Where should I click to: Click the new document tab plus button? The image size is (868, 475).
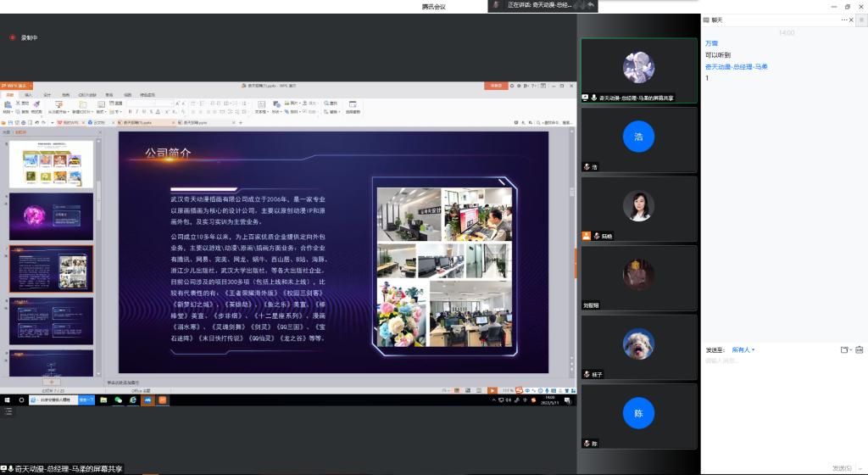pos(241,122)
